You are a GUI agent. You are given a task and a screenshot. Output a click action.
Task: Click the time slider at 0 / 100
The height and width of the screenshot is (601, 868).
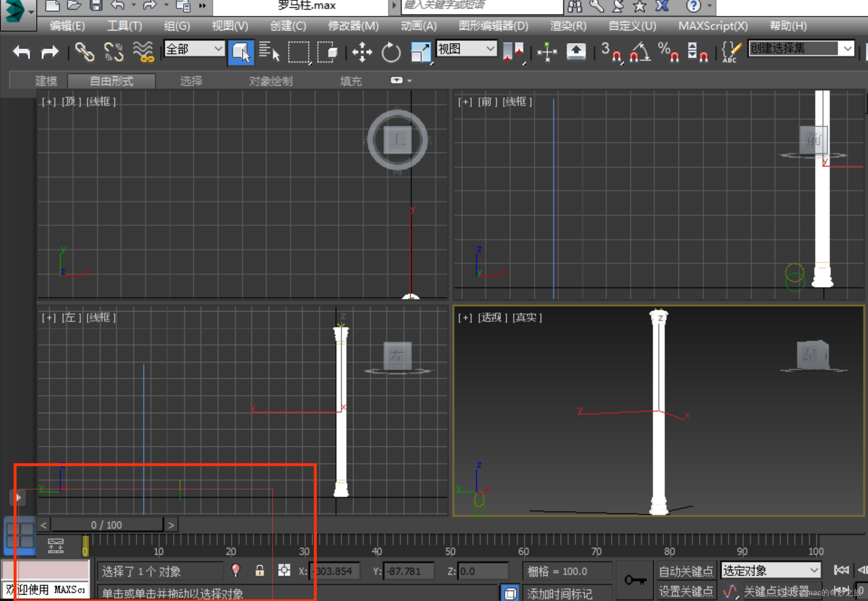tap(107, 525)
